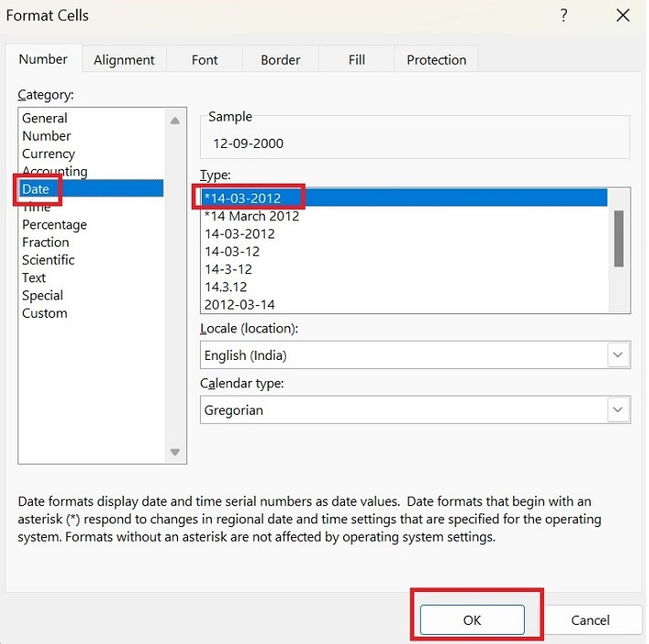This screenshot has height=644, width=649.
Task: Expand the Locale (location) dropdown
Action: coord(618,354)
